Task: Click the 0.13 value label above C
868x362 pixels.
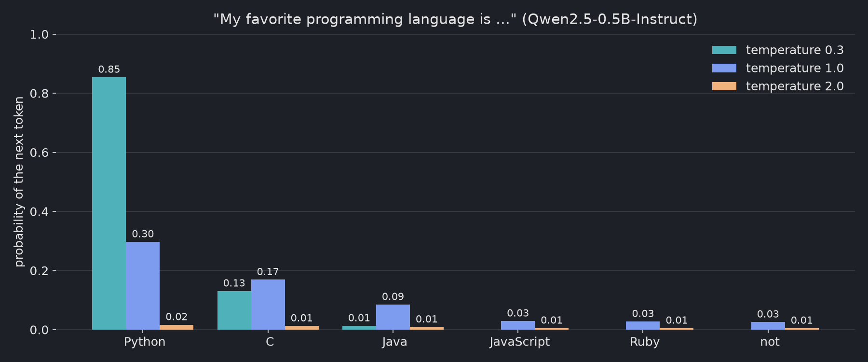Action: (x=234, y=283)
